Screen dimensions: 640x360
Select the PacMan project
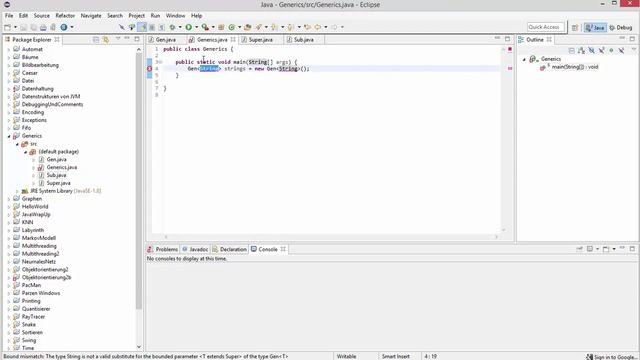click(x=31, y=285)
